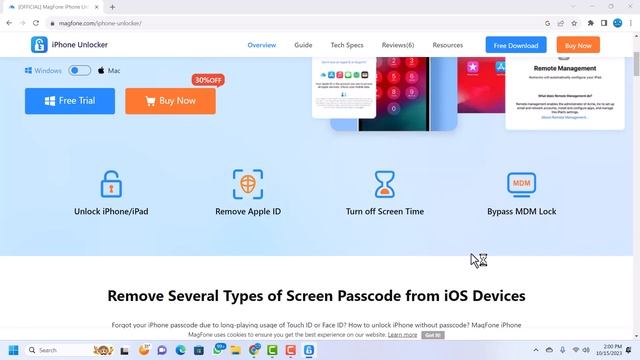Click the Unlock iPhone/iPad label
The image size is (640, 360).
point(111,211)
